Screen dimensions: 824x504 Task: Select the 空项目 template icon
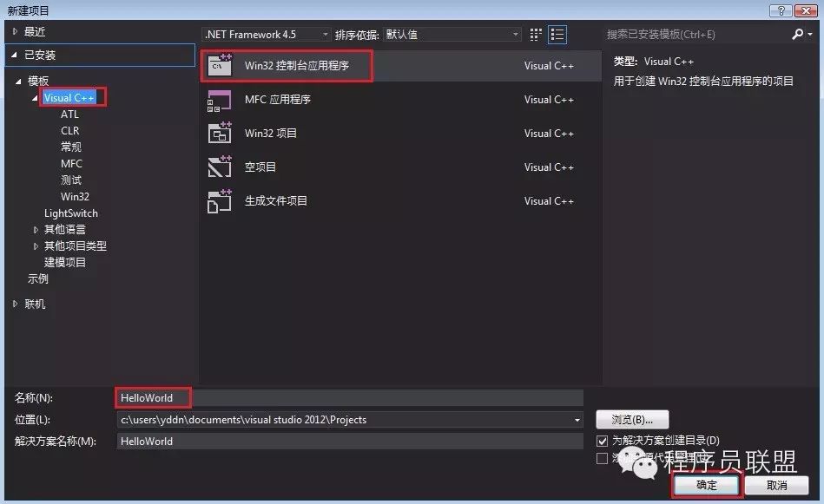tap(220, 167)
